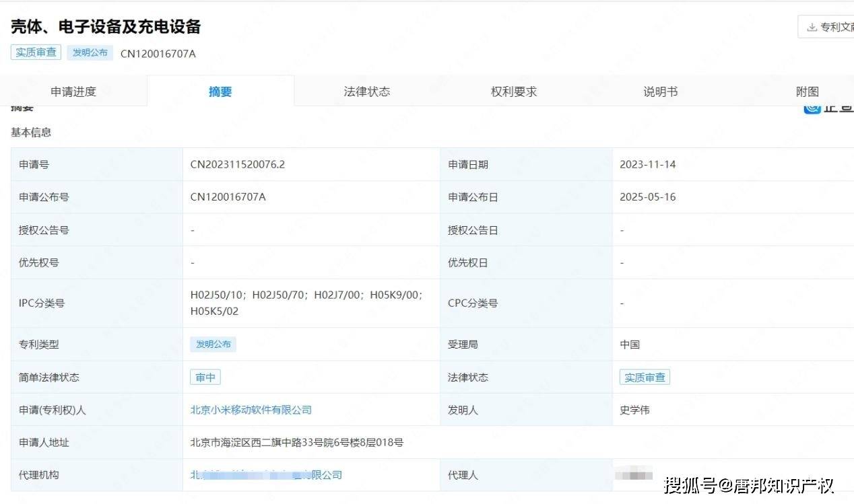Open the blurred agency link in the 代理机构 row
This screenshot has width=854, height=504.
point(266,475)
